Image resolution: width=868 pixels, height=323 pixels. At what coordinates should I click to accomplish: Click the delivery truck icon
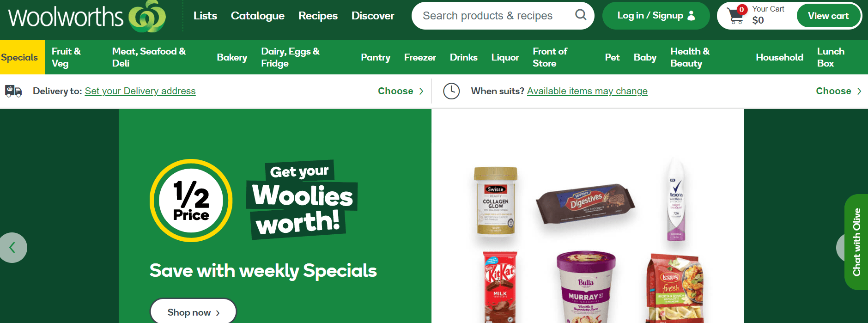(13, 91)
